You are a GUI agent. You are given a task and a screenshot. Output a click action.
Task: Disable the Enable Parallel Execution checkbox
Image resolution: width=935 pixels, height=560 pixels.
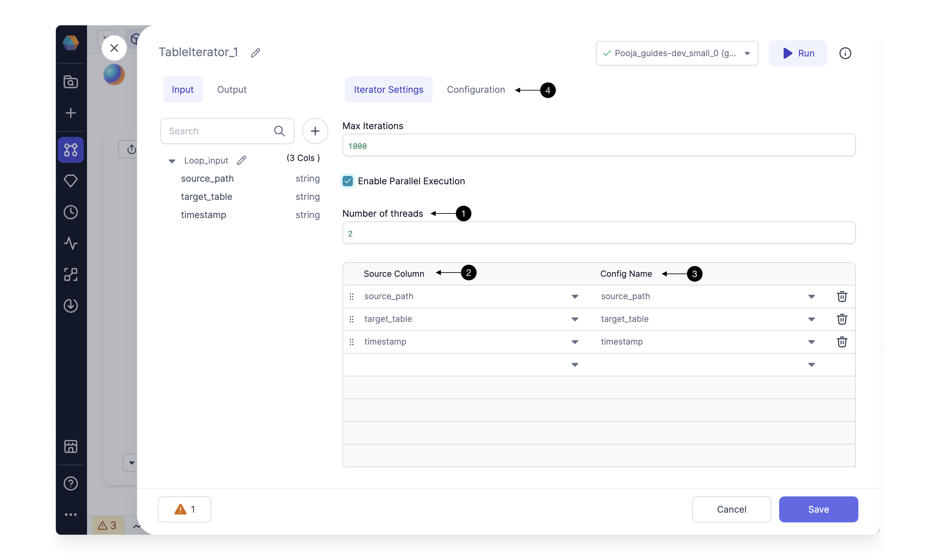(x=348, y=181)
